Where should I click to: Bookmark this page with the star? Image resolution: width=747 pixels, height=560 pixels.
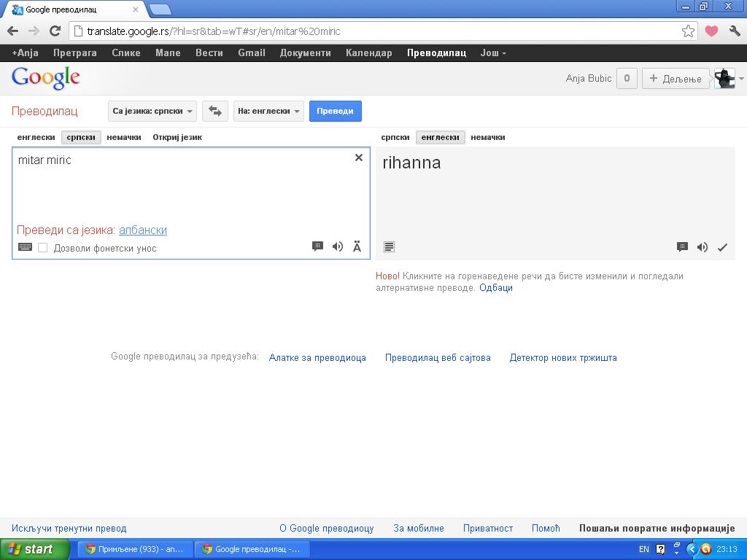[688, 31]
